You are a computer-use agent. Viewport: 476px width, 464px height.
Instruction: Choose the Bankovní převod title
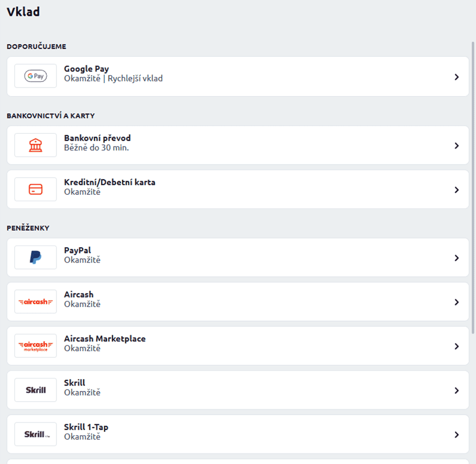click(x=97, y=138)
